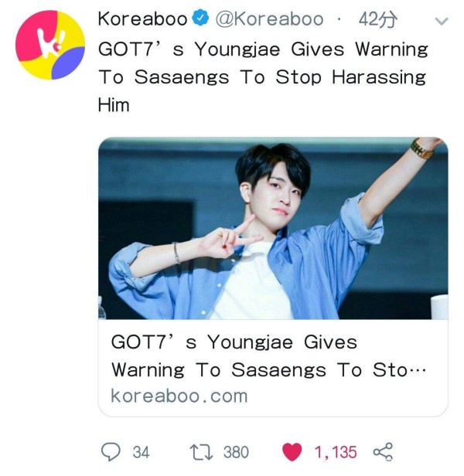Select the tweet text about Sasaengs
Image resolution: width=464 pixels, height=476 pixels.
click(x=263, y=76)
